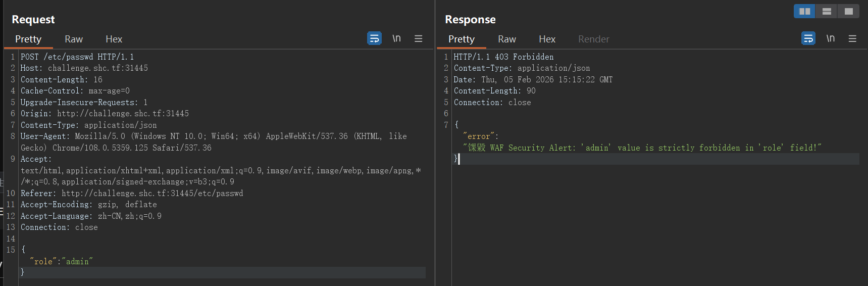Open the Response Render tab
The width and height of the screenshot is (868, 286).
pos(593,39)
